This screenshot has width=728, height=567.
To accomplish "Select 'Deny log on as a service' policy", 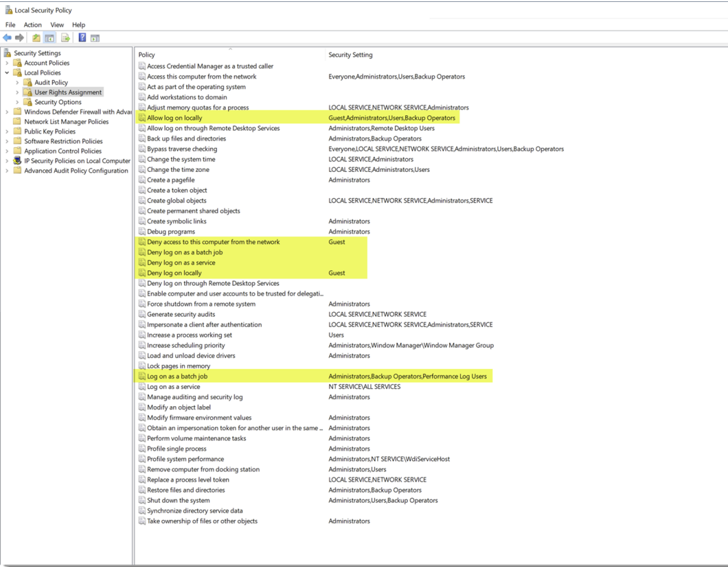I will tap(181, 263).
